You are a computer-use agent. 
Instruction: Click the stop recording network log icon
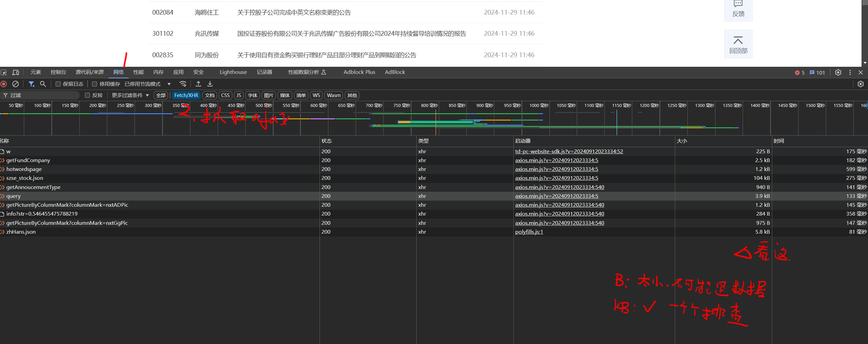click(4, 84)
